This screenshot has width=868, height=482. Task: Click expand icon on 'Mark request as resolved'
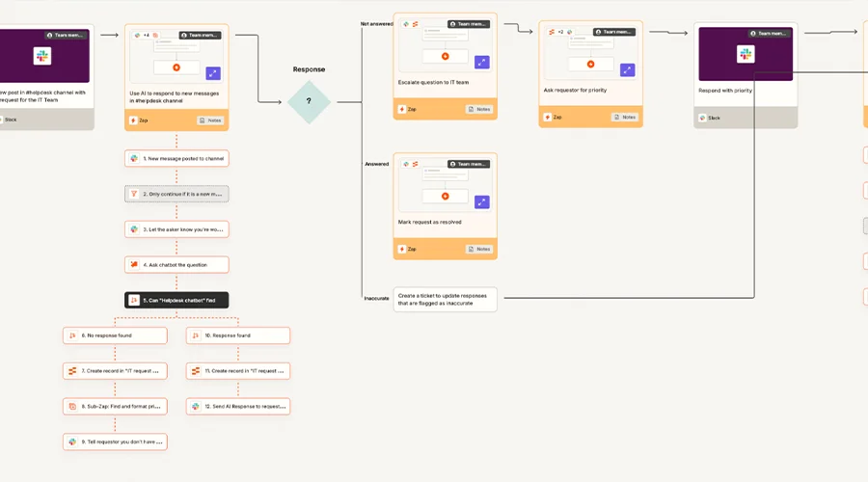481,202
